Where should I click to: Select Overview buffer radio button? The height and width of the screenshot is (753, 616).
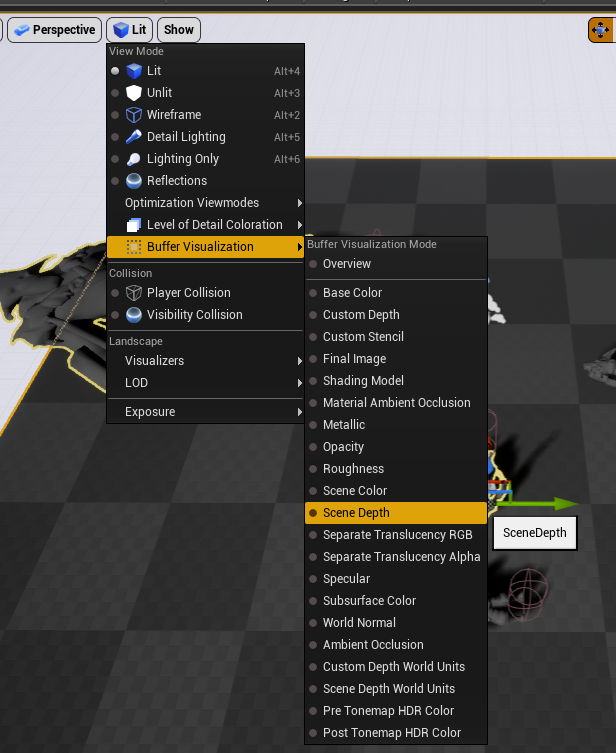[x=313, y=264]
